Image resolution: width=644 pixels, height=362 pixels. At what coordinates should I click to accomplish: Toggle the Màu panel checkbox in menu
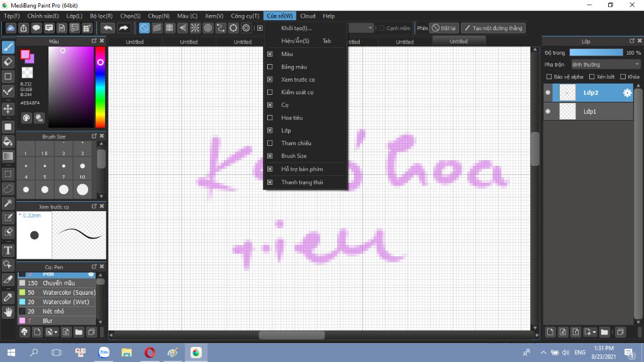click(x=270, y=54)
